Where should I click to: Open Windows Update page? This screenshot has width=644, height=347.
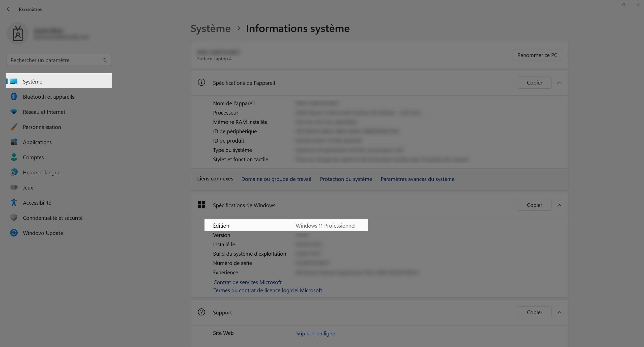[x=59, y=233]
